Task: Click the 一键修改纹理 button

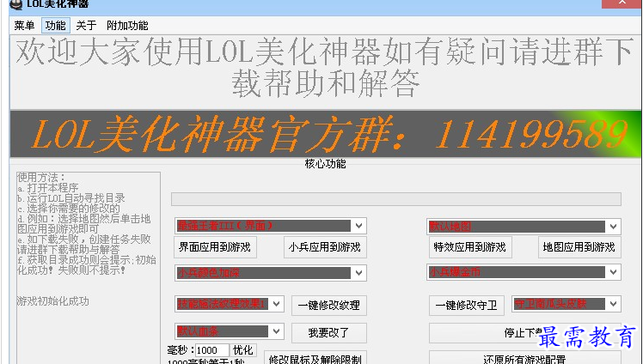Action: point(329,305)
